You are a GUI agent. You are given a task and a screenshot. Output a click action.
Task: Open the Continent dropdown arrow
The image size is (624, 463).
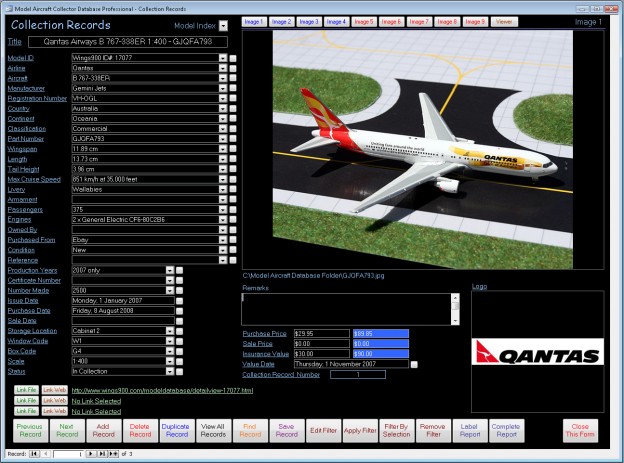pos(222,119)
